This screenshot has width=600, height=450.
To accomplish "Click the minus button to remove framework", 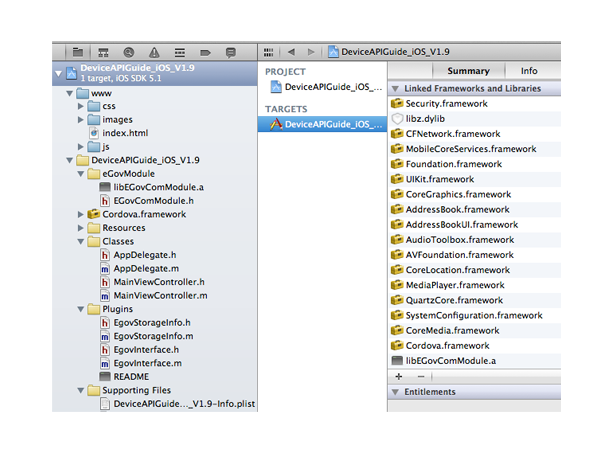I will (420, 376).
